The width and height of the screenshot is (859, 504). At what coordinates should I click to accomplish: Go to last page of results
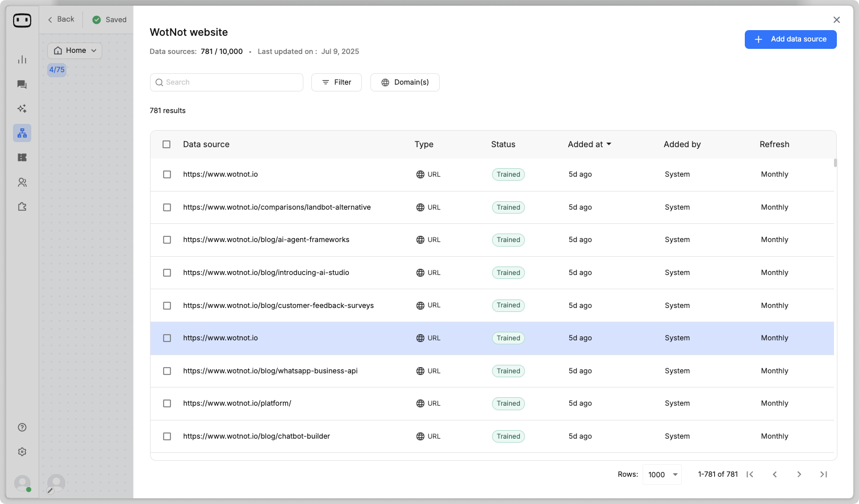(x=823, y=474)
